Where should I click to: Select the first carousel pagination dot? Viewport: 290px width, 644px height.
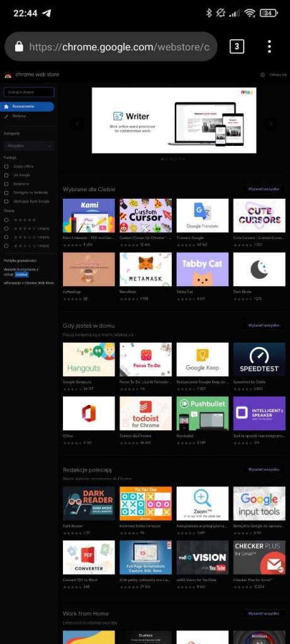point(162,158)
